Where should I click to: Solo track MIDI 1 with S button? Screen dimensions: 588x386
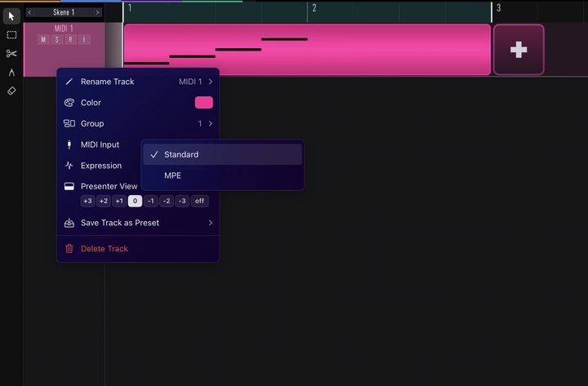(x=57, y=40)
